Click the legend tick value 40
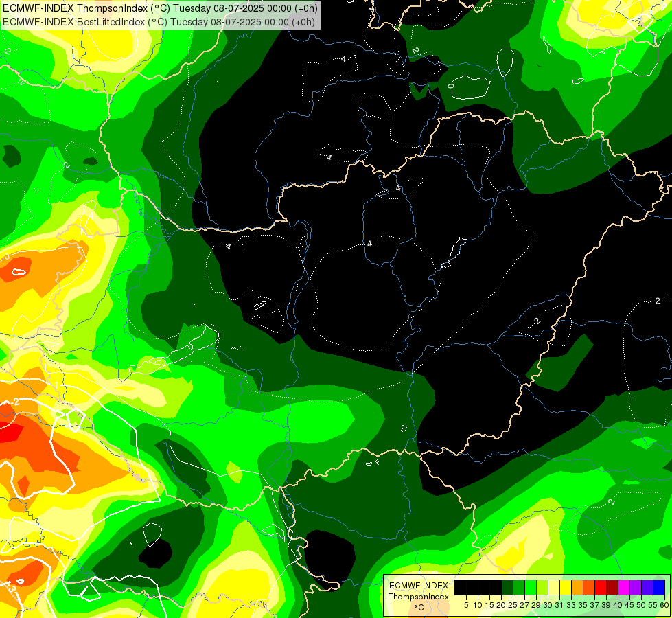Viewport: 672px width, 618px height. pyautogui.click(x=618, y=605)
